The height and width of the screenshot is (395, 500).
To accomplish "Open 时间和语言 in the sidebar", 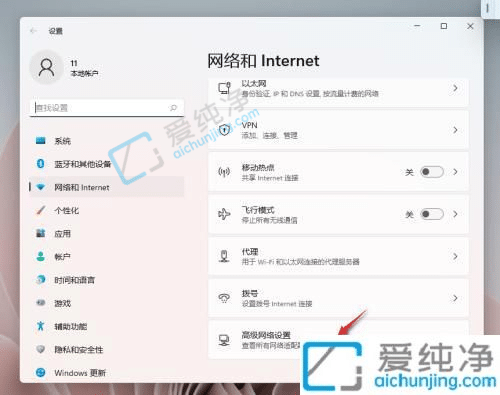I will pos(107,280).
